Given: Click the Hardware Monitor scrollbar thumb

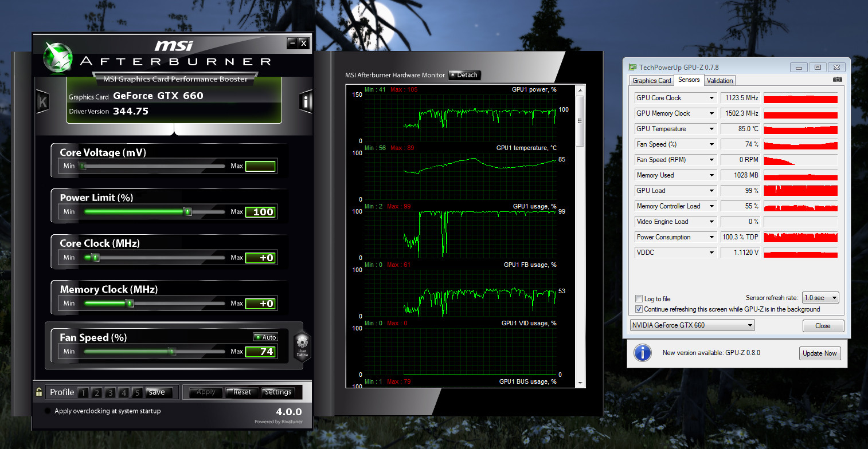Looking at the screenshot, I should click(580, 120).
